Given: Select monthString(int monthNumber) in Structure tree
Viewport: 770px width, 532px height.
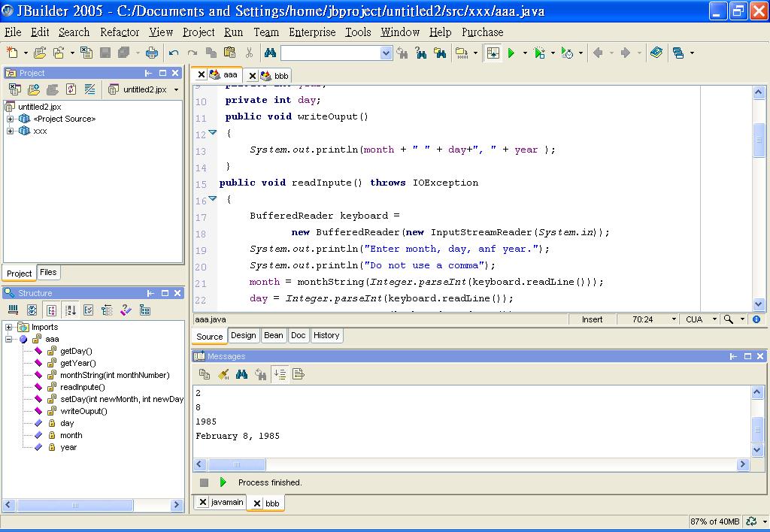Looking at the screenshot, I should [x=115, y=375].
